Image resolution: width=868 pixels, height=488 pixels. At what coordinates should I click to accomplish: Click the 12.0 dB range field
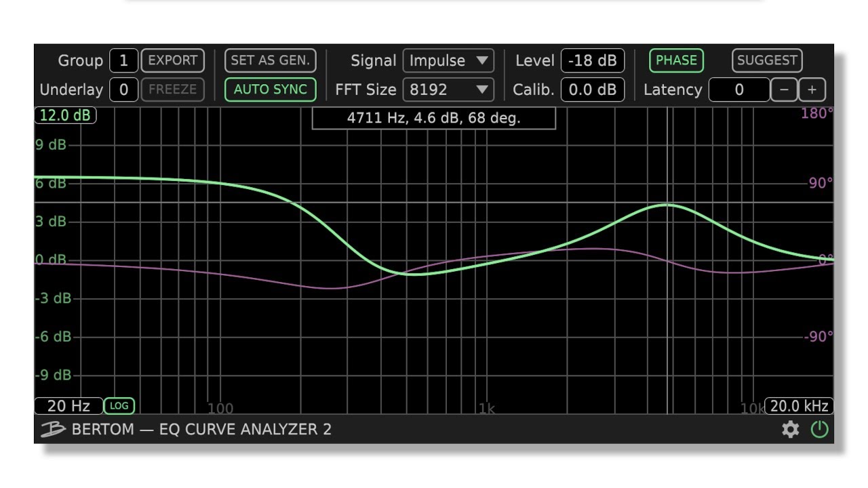pos(65,115)
